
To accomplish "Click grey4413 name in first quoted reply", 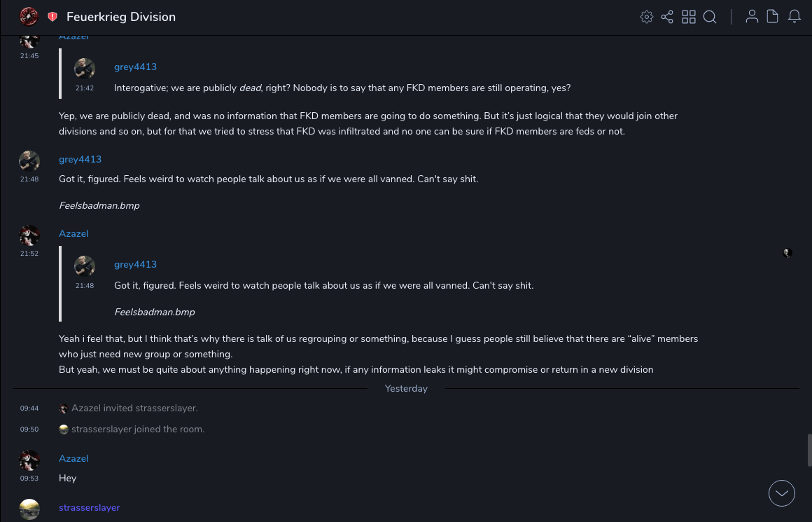I will tap(135, 67).
